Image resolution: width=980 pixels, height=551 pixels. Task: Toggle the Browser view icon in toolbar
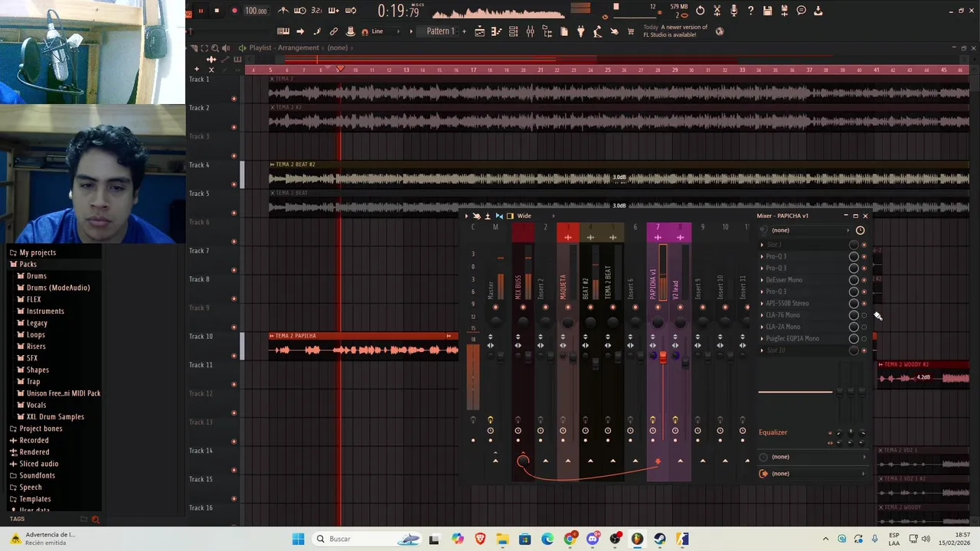tap(547, 31)
